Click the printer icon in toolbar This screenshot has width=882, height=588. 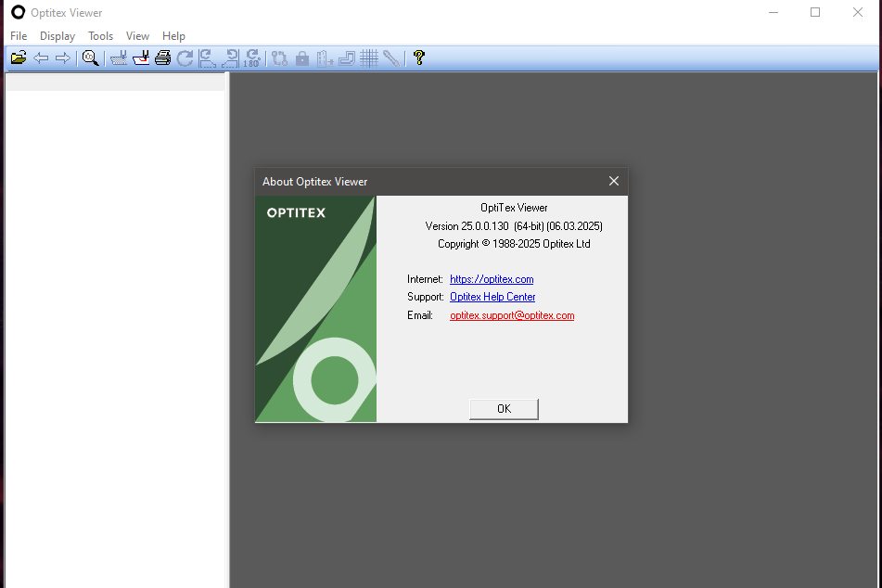162,58
